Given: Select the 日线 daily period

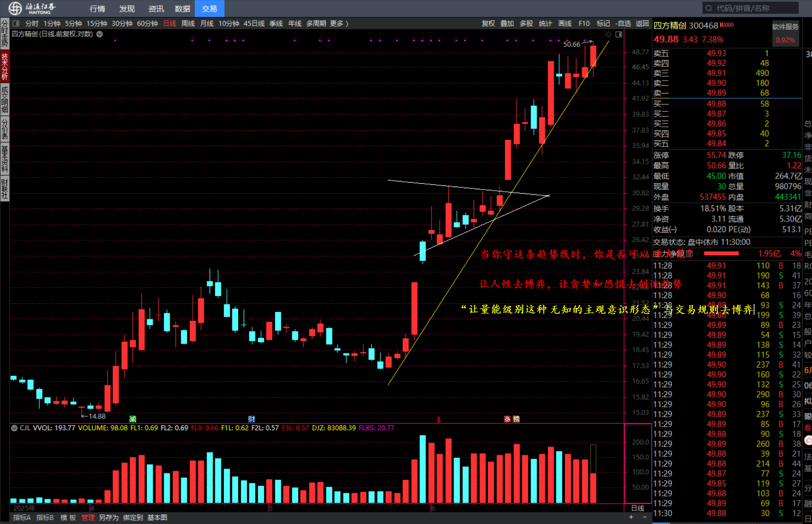Looking at the screenshot, I should (170, 23).
